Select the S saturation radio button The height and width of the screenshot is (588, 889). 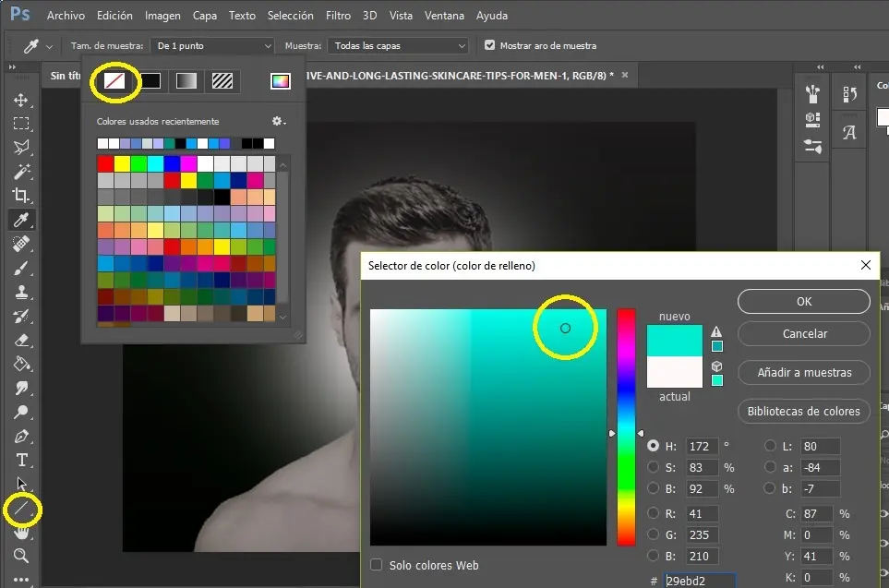click(x=654, y=467)
